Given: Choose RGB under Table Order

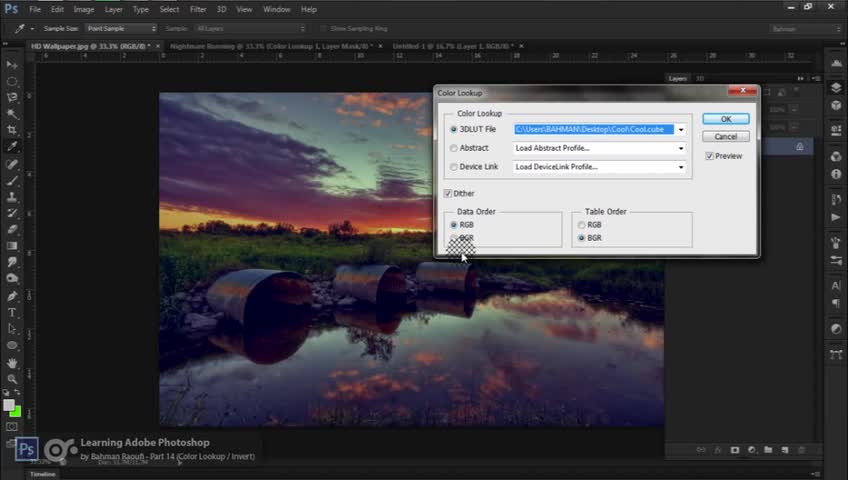Looking at the screenshot, I should 581,225.
